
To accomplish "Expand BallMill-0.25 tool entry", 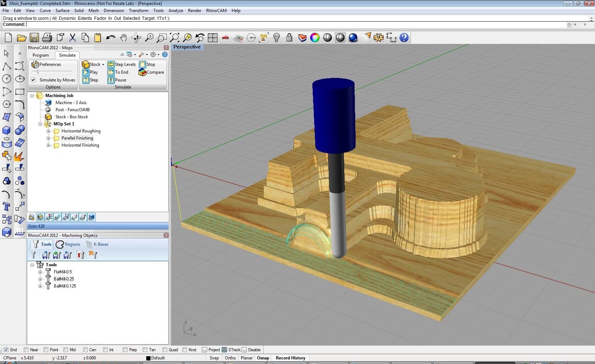I will [x=40, y=279].
